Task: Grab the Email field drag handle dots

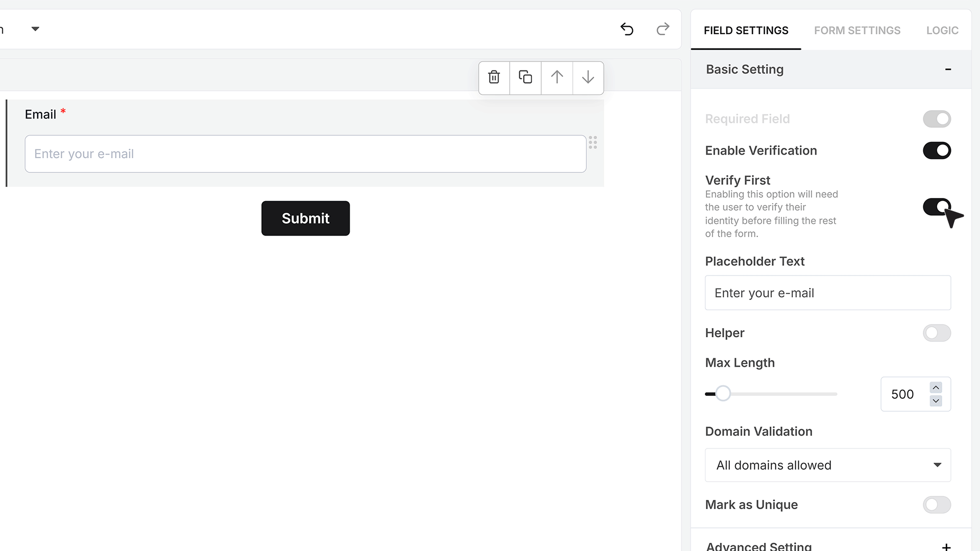Action: pos(593,142)
